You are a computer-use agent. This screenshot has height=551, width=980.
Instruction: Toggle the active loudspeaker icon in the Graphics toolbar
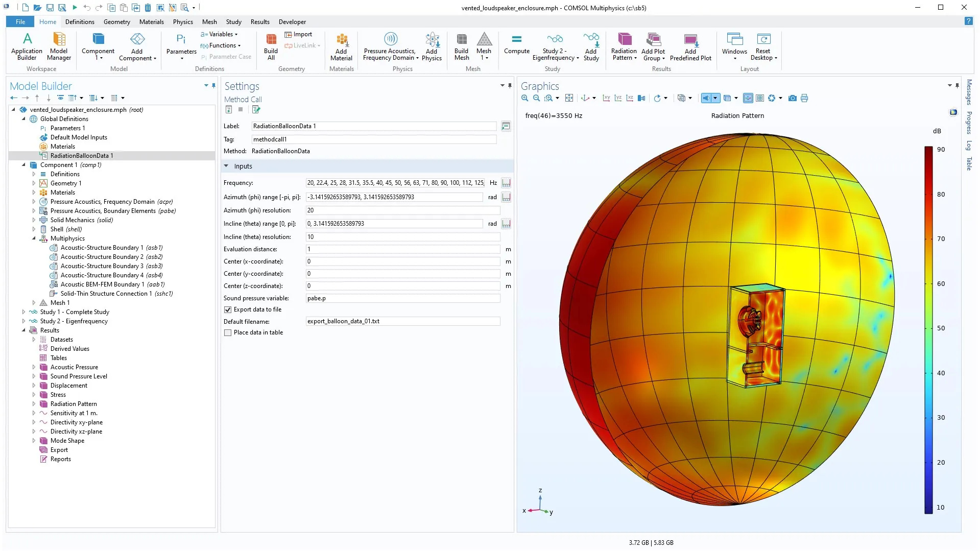coord(706,98)
